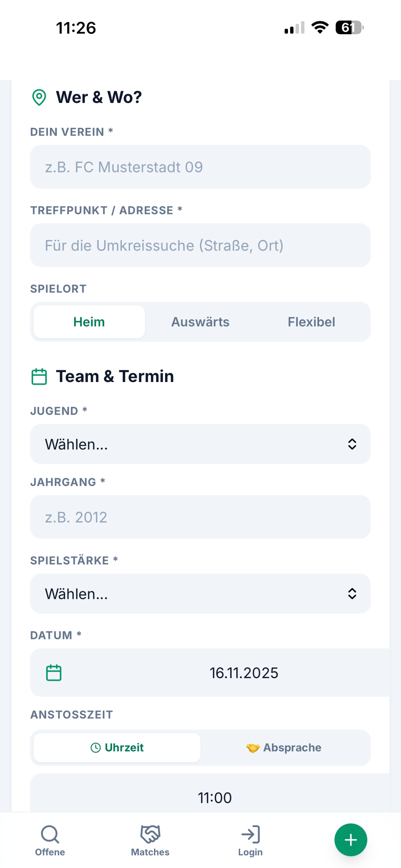Image resolution: width=401 pixels, height=868 pixels.
Task: Click the calendar icon in Datum field
Action: tap(54, 673)
